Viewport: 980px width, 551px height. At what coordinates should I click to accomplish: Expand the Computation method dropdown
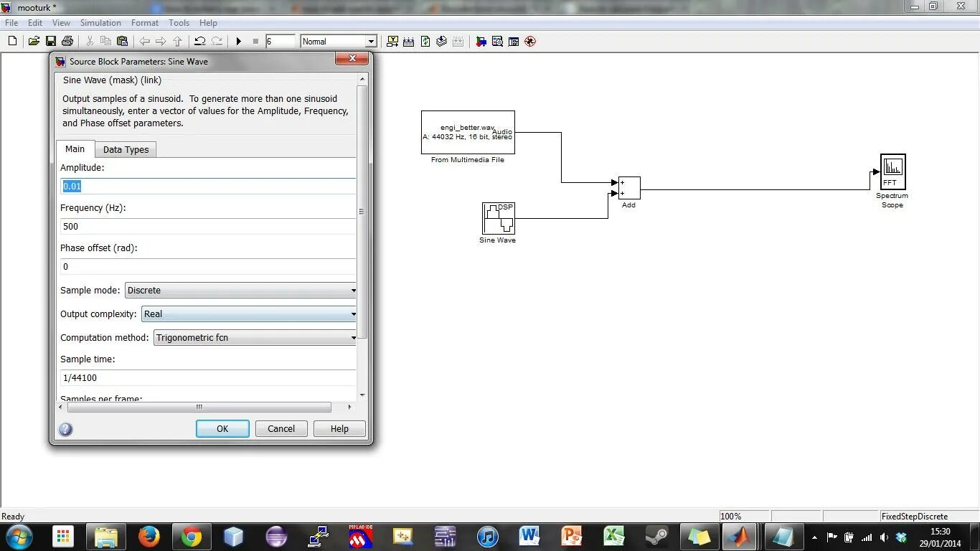[255, 338]
